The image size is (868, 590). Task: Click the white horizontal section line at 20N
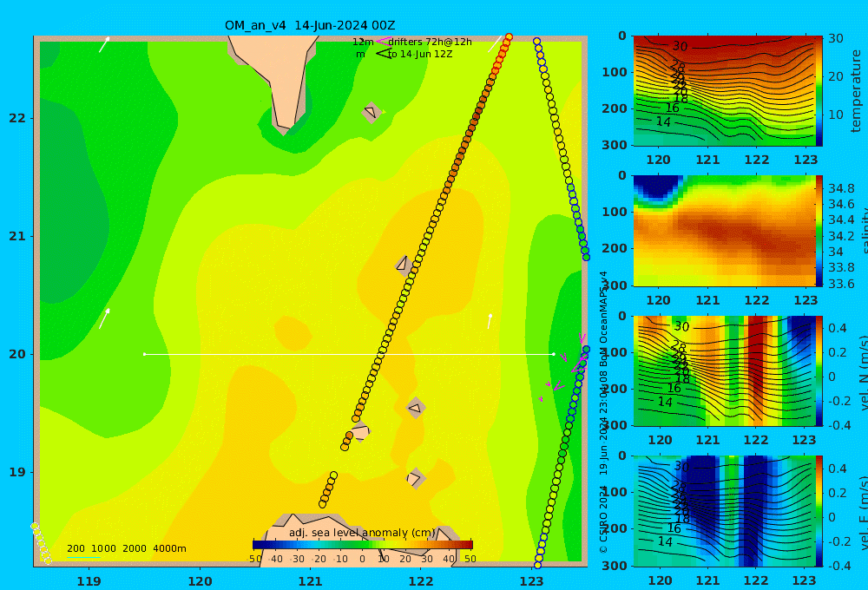click(x=349, y=354)
